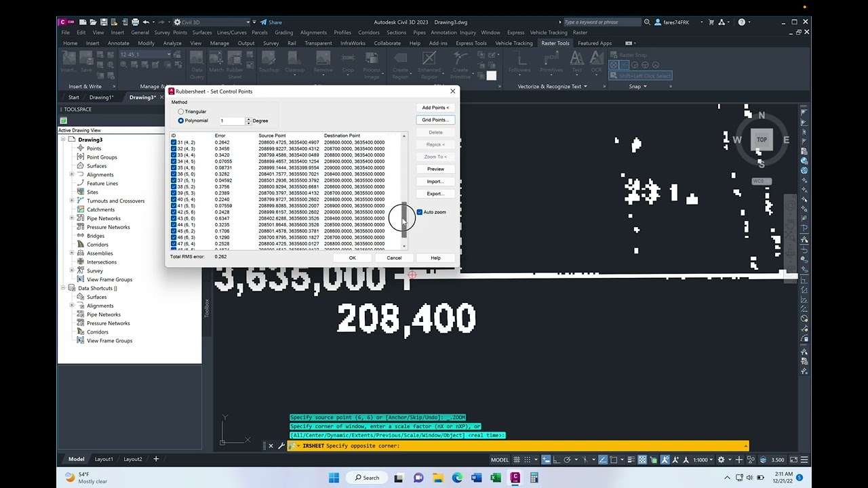This screenshot has width=868, height=488.
Task: Click the clean screen icon in status bar
Action: tap(795, 460)
